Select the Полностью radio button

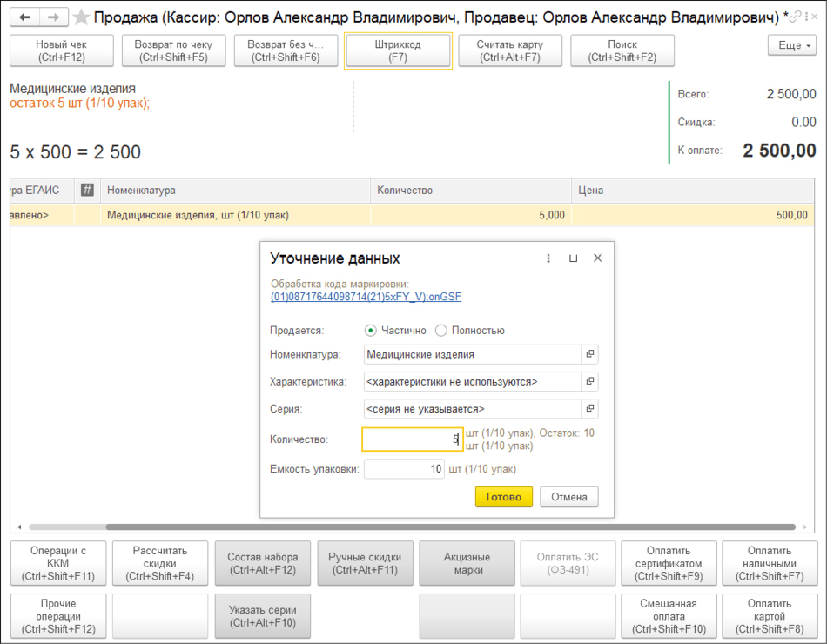pos(441,331)
